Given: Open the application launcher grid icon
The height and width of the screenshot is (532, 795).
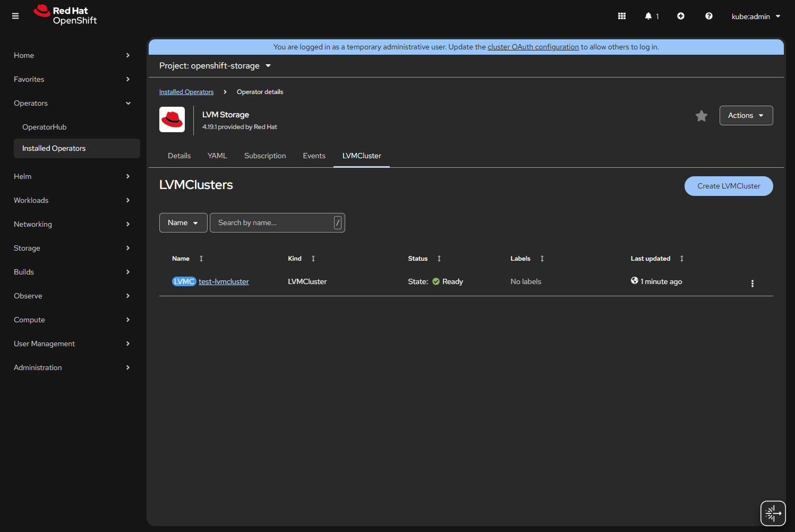Looking at the screenshot, I should pos(622,16).
